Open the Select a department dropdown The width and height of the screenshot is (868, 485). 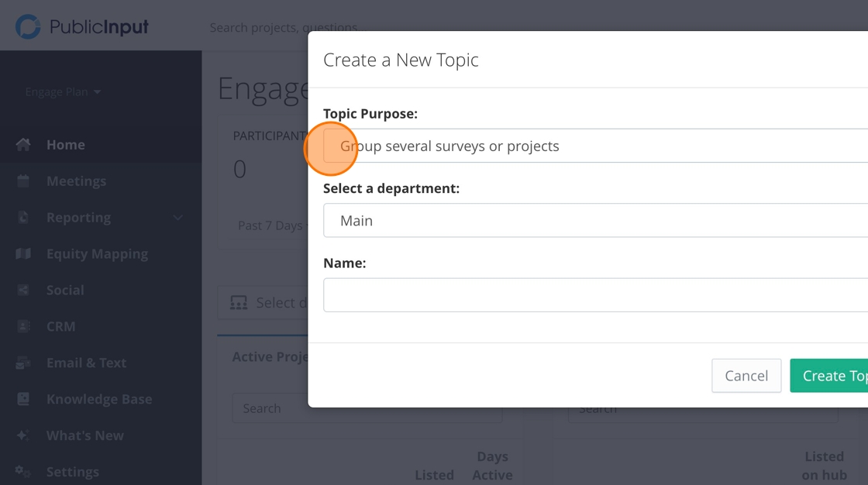[x=597, y=221]
